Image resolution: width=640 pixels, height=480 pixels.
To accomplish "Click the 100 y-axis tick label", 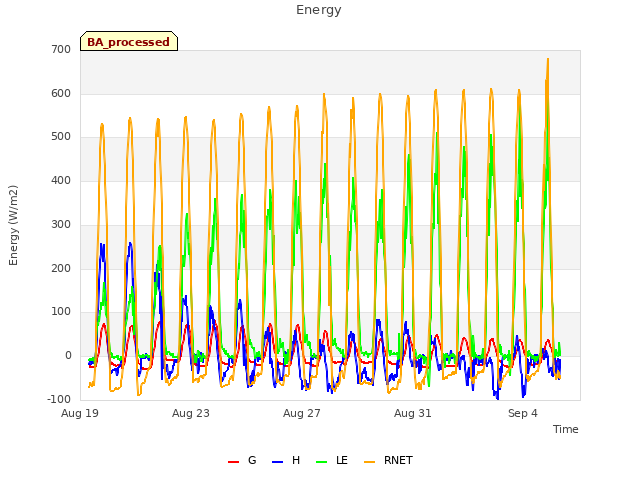I will tap(61, 312).
